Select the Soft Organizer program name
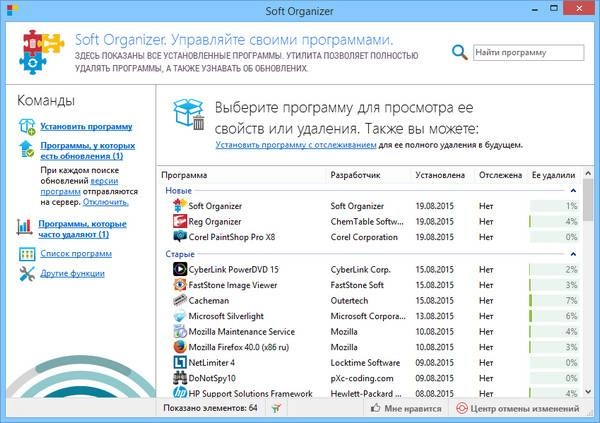 coord(215,206)
